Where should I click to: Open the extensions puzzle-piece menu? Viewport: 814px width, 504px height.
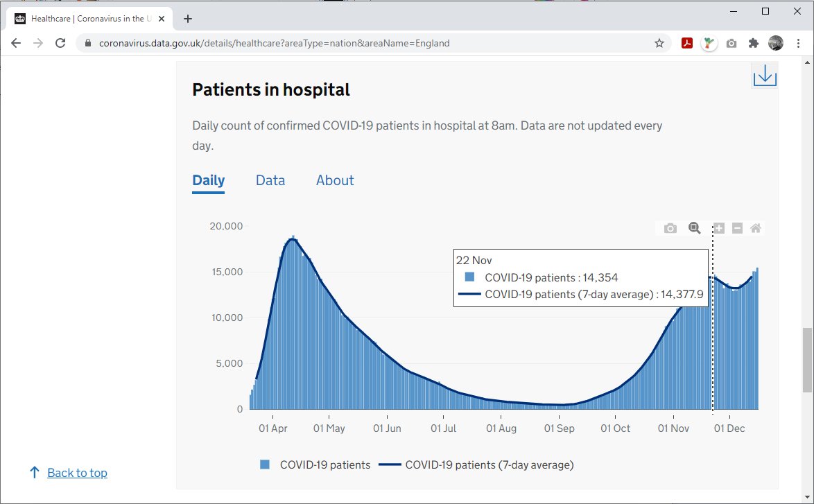[x=753, y=42]
